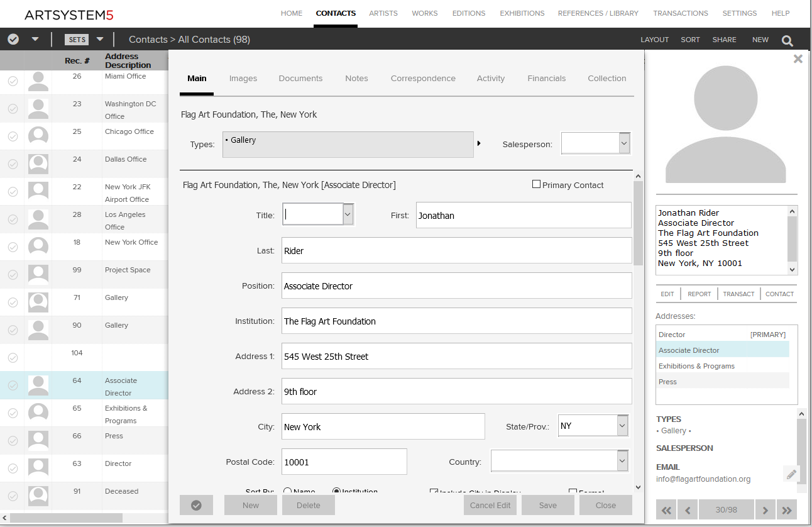Viewport: 812px width, 527px height.
Task: Expand the State/Prov. dropdown
Action: pos(622,426)
